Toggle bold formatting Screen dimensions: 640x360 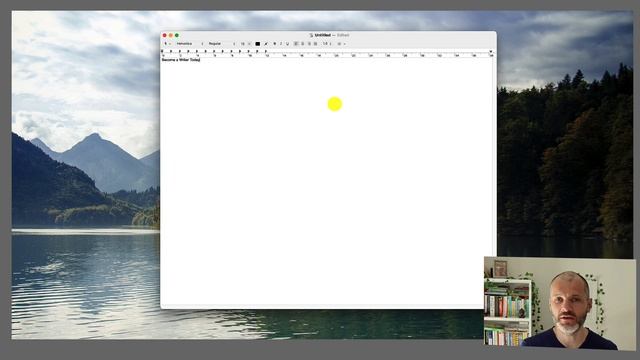pyautogui.click(x=275, y=44)
